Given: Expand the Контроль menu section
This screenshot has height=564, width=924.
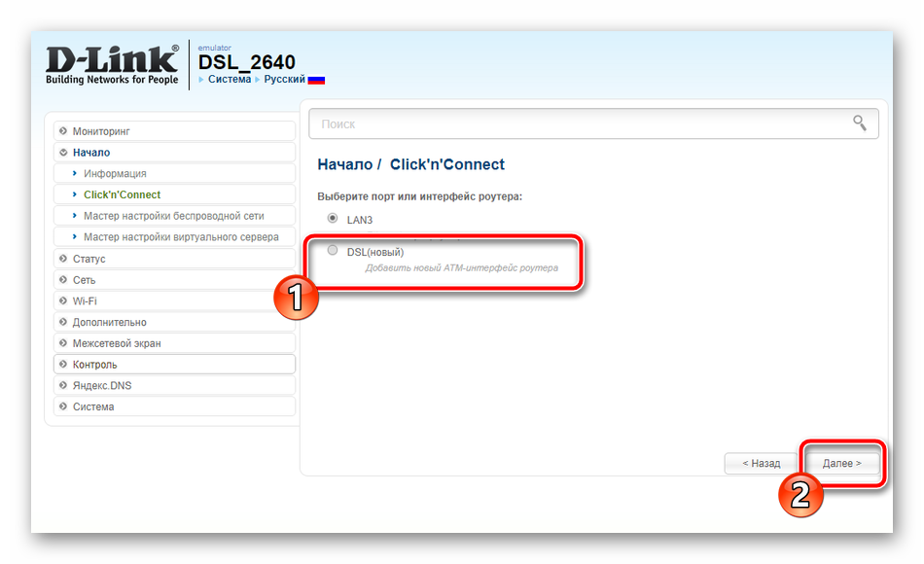Looking at the screenshot, I should [174, 365].
